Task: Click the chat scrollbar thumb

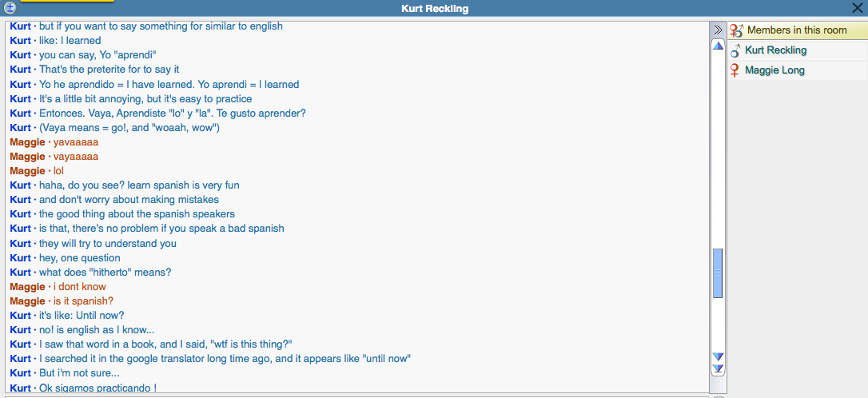Action: (x=718, y=273)
